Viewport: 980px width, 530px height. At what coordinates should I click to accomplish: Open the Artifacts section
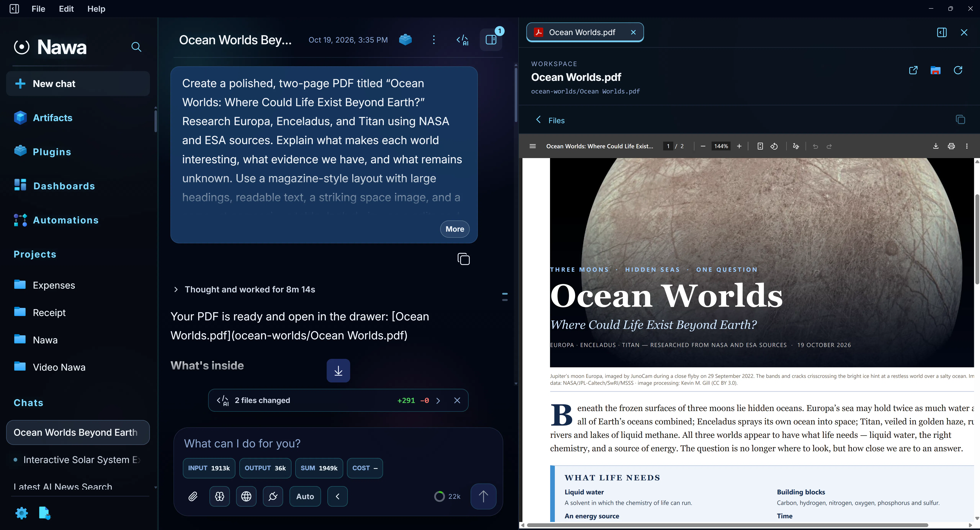click(43, 118)
